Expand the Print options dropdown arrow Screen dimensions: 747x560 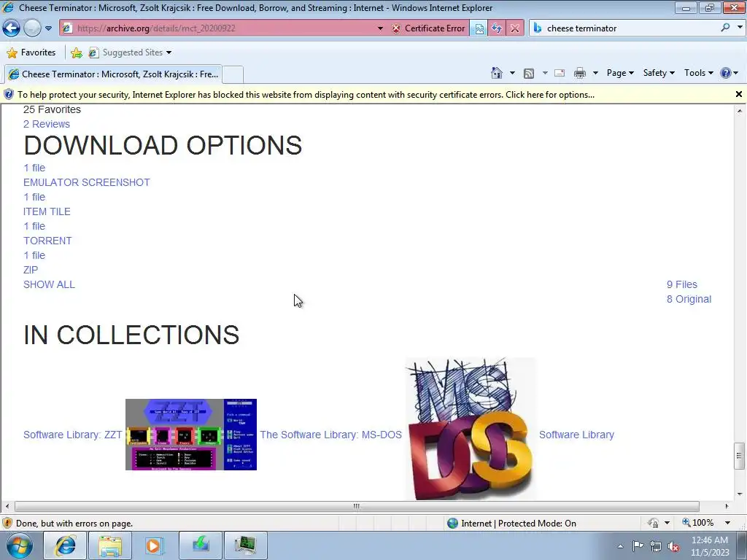click(595, 73)
